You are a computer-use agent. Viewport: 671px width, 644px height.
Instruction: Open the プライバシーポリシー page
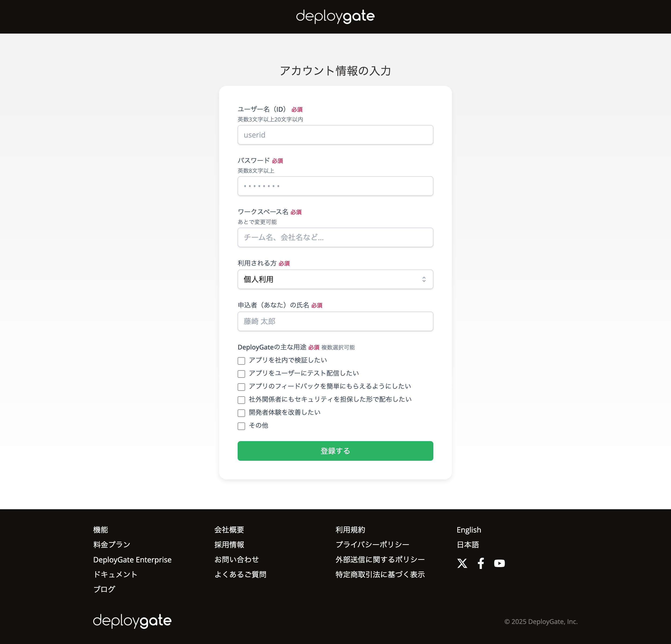(373, 545)
